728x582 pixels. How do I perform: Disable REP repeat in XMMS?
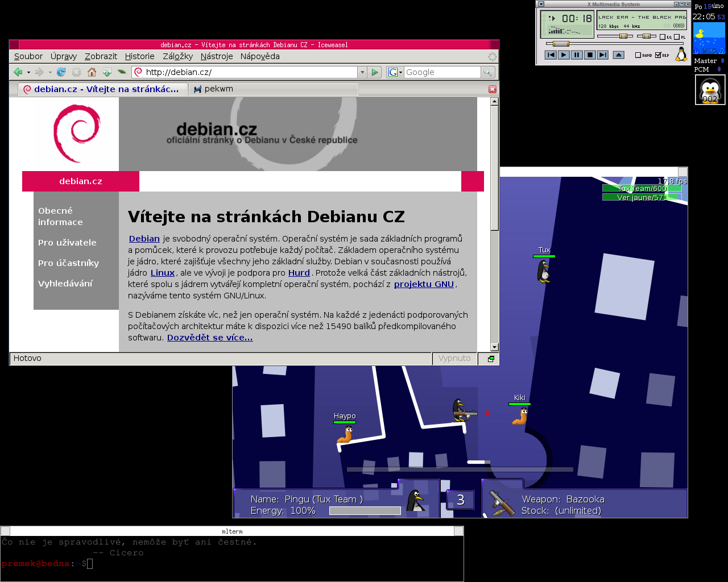(663, 55)
